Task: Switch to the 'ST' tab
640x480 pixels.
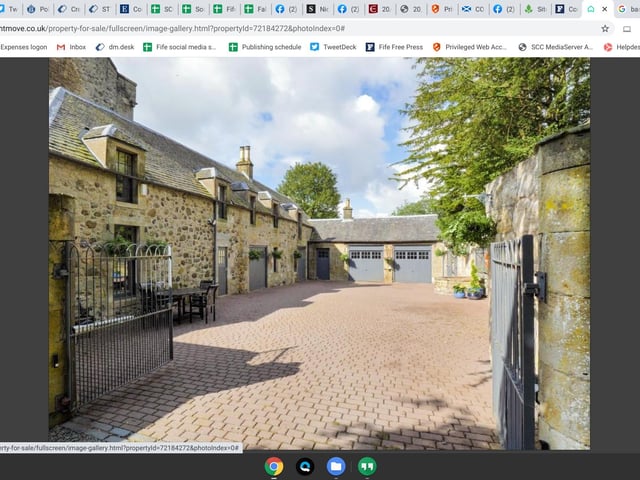Action: tap(100, 9)
